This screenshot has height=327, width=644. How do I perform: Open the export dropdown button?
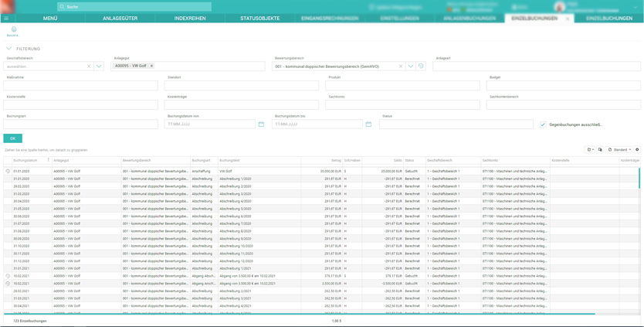589,150
